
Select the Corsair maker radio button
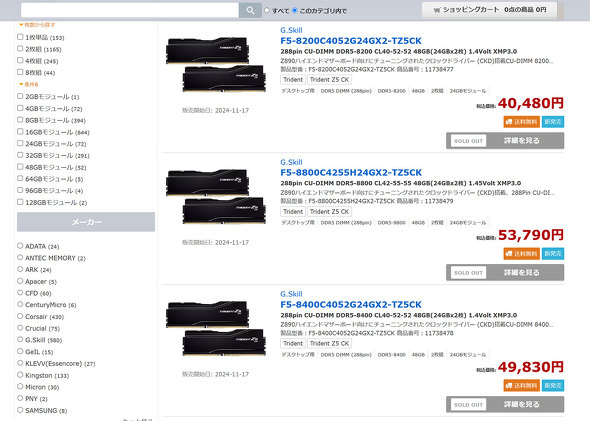pyautogui.click(x=20, y=316)
